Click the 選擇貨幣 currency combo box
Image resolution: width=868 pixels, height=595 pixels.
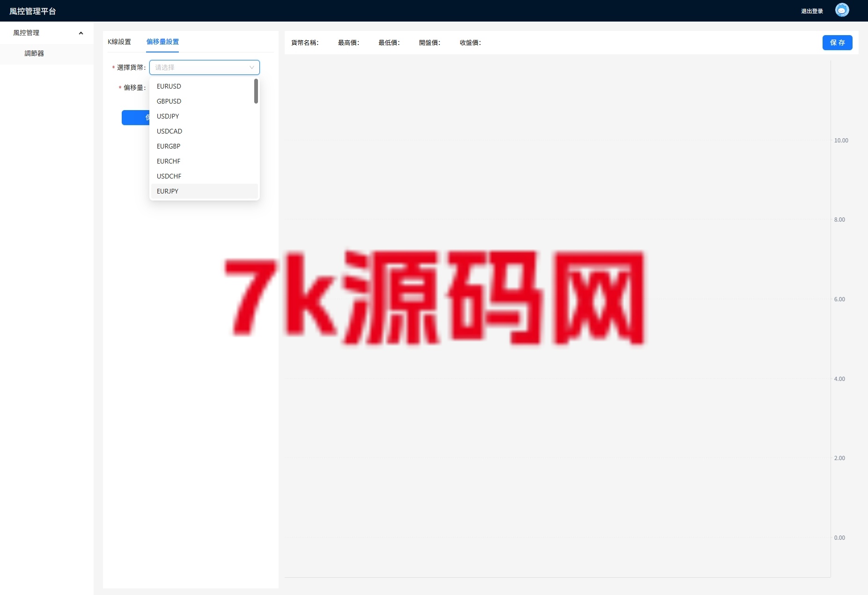[x=204, y=67]
